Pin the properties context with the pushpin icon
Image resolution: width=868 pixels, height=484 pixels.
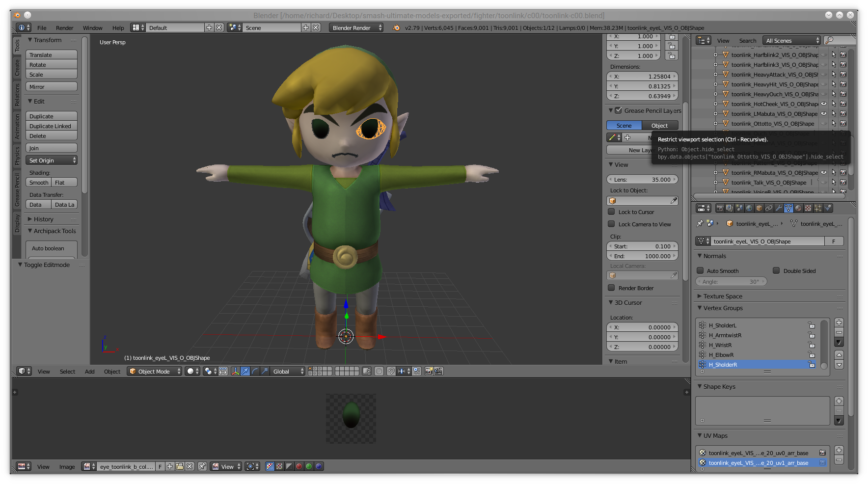point(700,223)
